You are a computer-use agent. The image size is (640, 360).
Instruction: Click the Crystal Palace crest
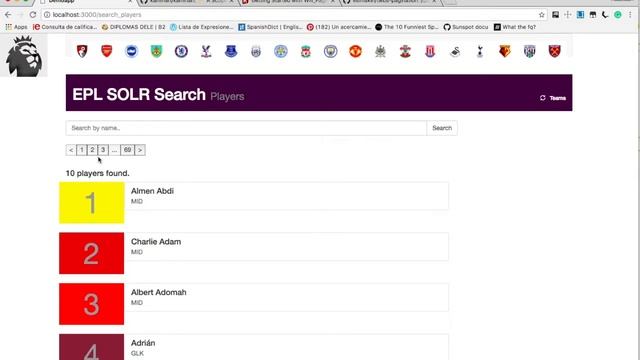[206, 51]
